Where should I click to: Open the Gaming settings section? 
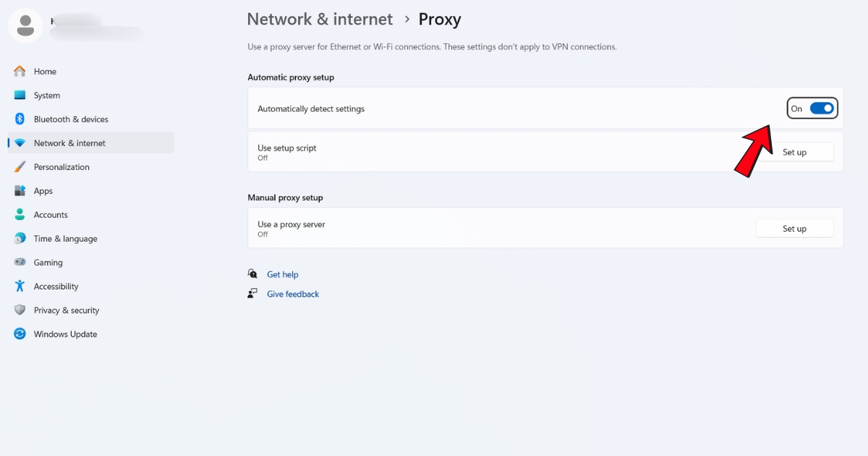pos(47,262)
